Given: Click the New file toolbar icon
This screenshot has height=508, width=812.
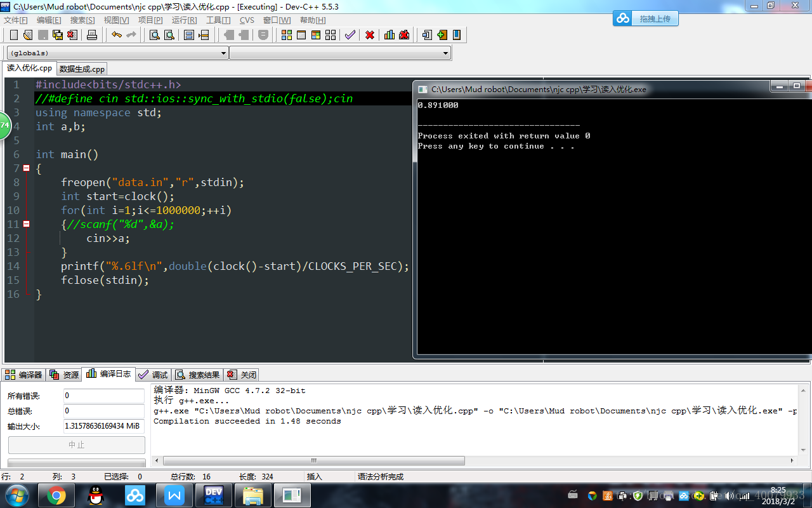Looking at the screenshot, I should click(14, 35).
